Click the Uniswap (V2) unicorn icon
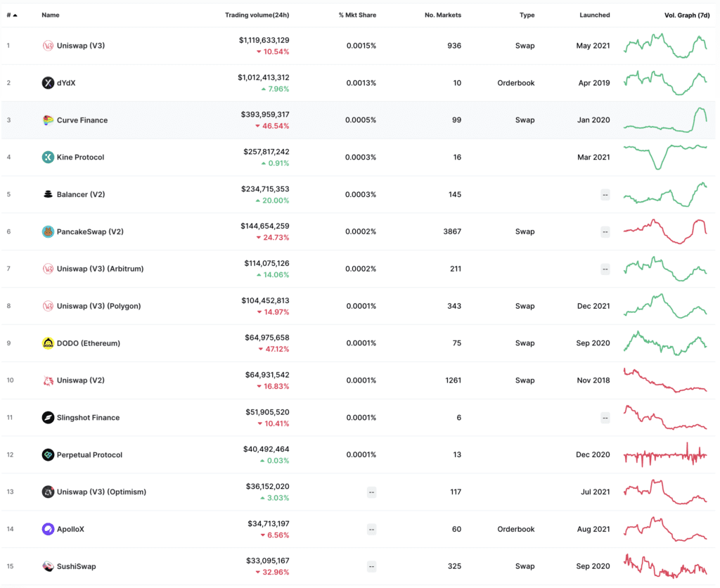Viewport: 720px width, 588px height. [x=48, y=381]
